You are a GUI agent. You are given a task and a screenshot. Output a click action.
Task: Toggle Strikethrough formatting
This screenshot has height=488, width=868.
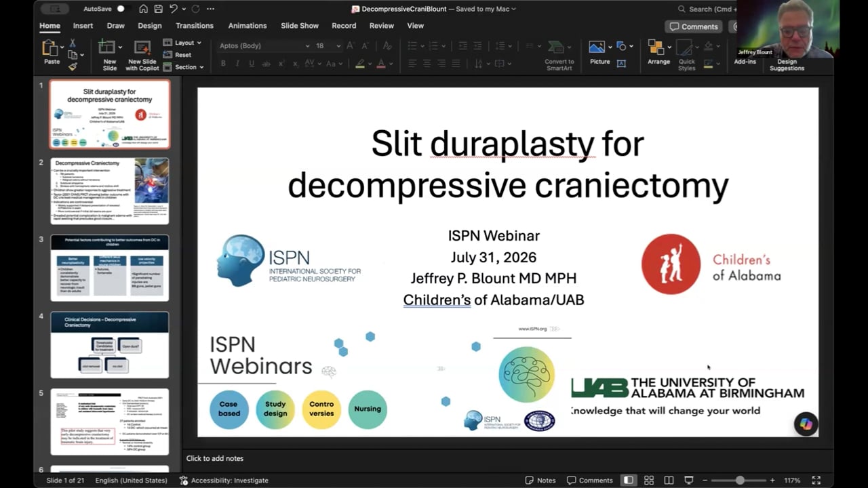[266, 64]
